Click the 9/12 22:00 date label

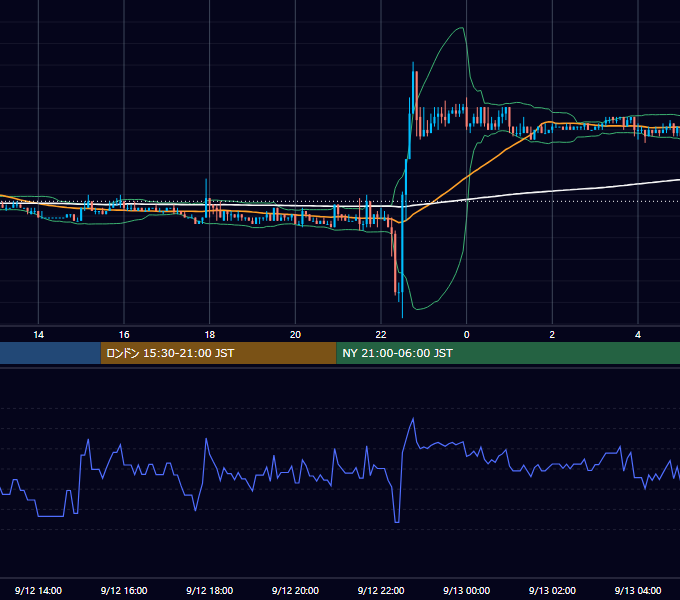381,590
